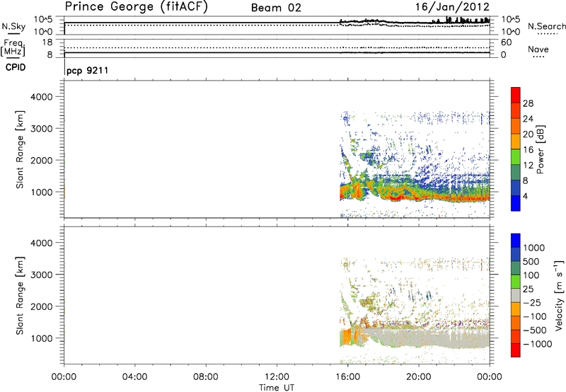Select the '16' label on power scale
Viewport: 566px width, 392px height.
528,150
